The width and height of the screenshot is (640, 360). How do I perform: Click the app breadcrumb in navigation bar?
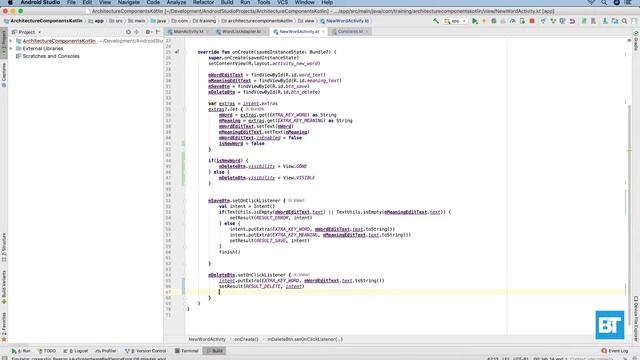click(96, 21)
